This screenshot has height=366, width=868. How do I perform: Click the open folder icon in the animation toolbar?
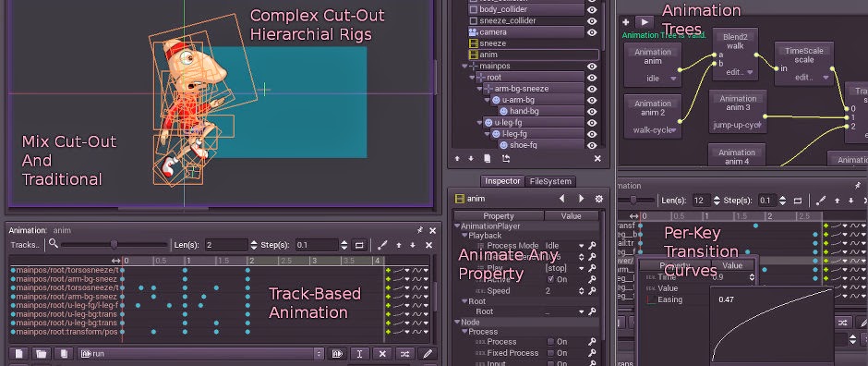pyautogui.click(x=41, y=354)
